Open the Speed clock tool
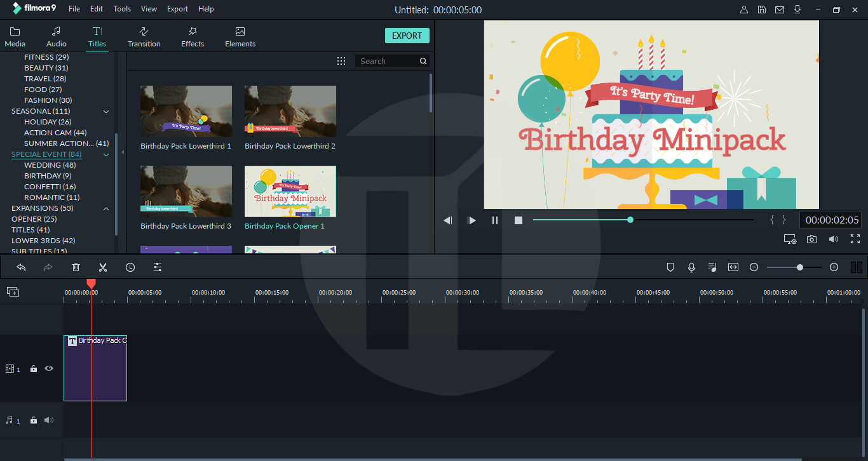Viewport: 868px width, 461px height. click(x=130, y=267)
